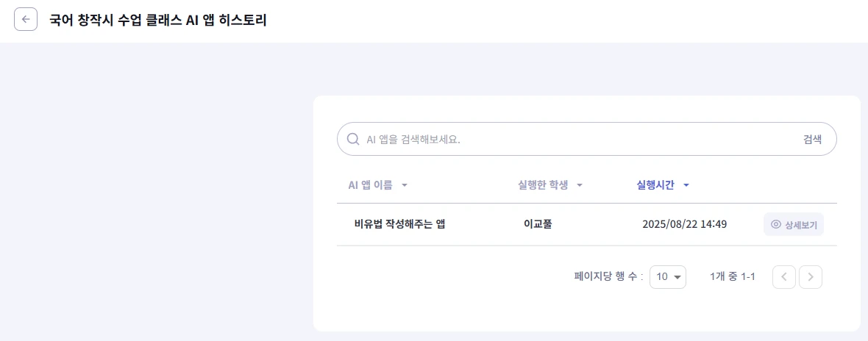Click the 1개 중 1-1 pagination text

[733, 277]
